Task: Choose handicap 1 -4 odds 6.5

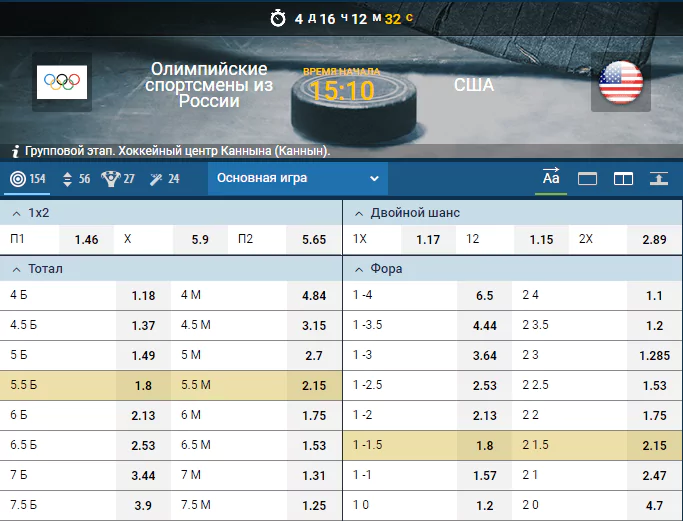Action: point(484,296)
